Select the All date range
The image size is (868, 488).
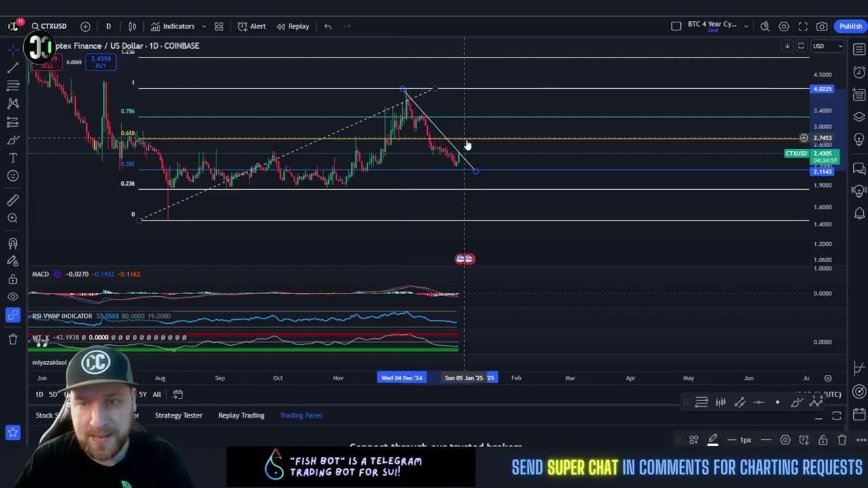[157, 394]
